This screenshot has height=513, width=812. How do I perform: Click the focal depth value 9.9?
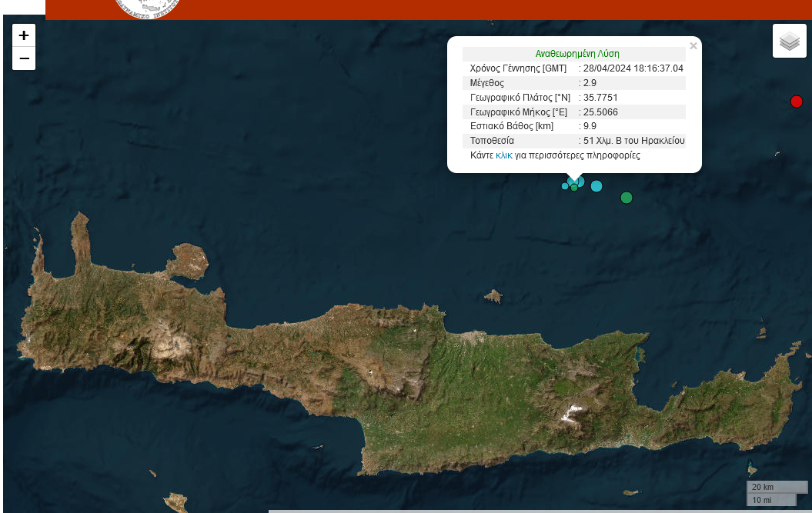(590, 126)
